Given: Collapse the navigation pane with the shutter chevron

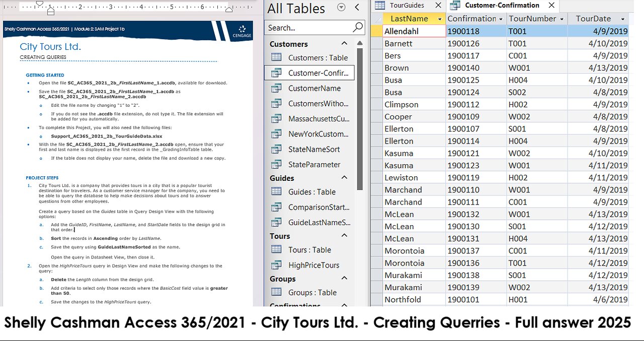Looking at the screenshot, I should point(357,7).
